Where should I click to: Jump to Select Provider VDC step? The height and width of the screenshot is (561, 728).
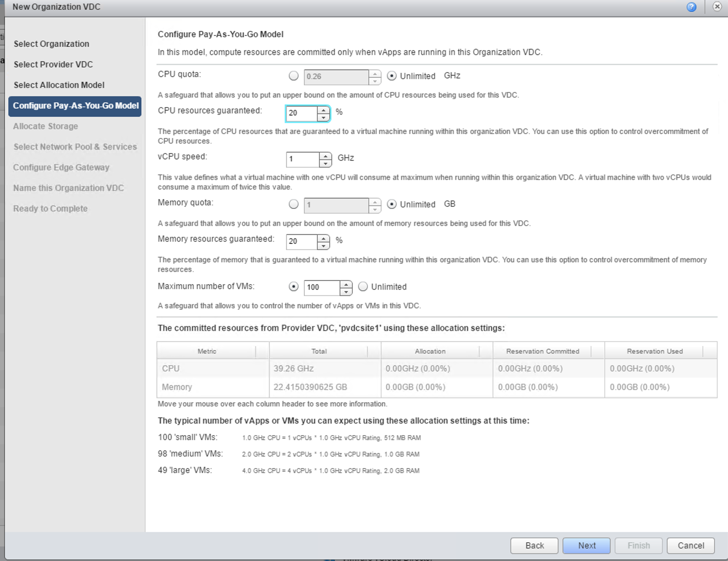tap(53, 64)
